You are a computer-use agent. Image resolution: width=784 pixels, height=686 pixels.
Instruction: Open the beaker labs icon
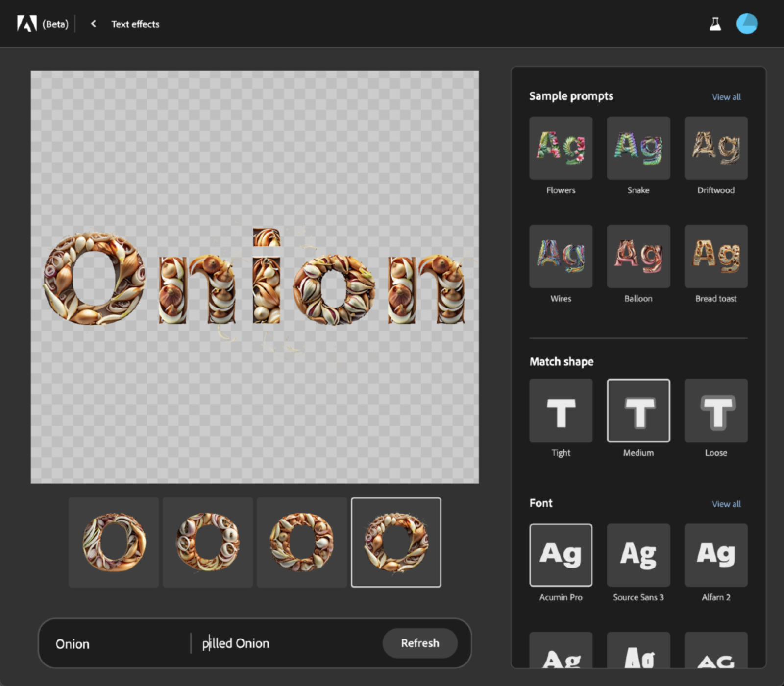coord(715,24)
